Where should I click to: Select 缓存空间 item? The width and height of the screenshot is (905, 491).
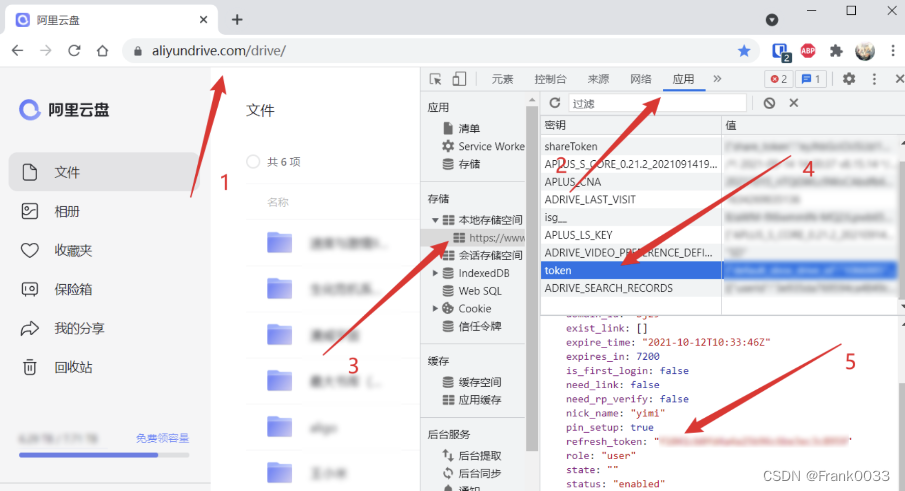pyautogui.click(x=472, y=382)
